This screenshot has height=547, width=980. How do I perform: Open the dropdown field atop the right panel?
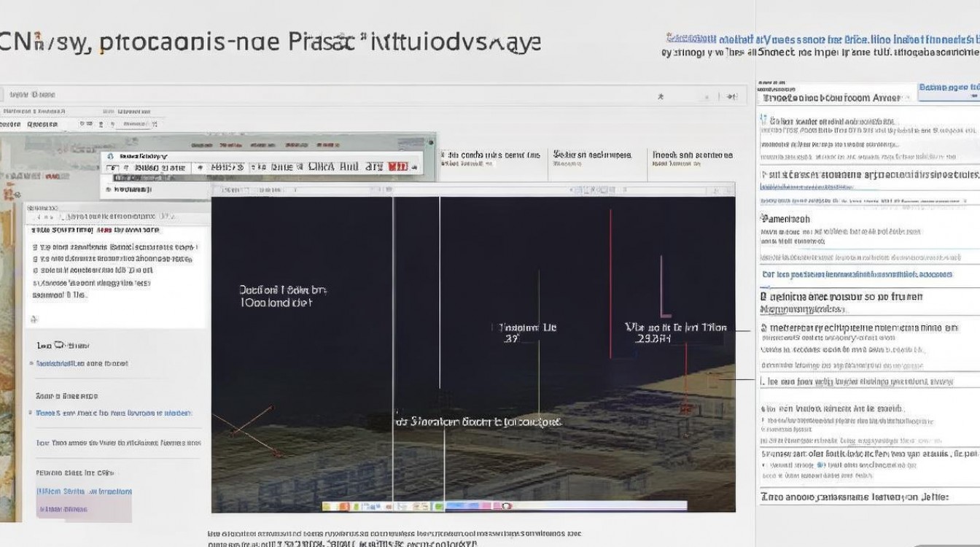click(836, 97)
